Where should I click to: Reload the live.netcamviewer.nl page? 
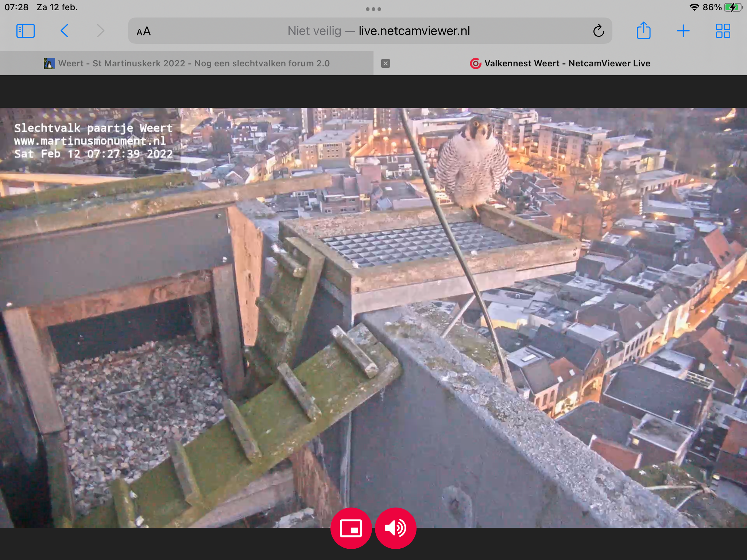click(x=599, y=31)
